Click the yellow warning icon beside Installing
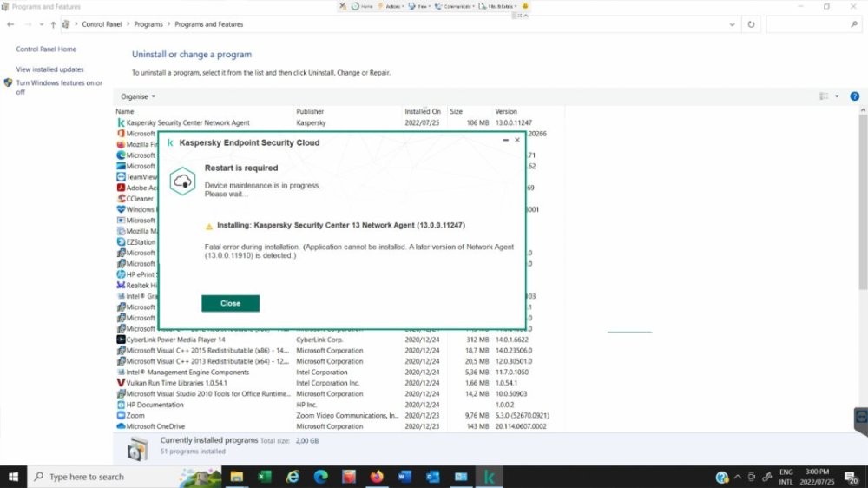 point(208,226)
